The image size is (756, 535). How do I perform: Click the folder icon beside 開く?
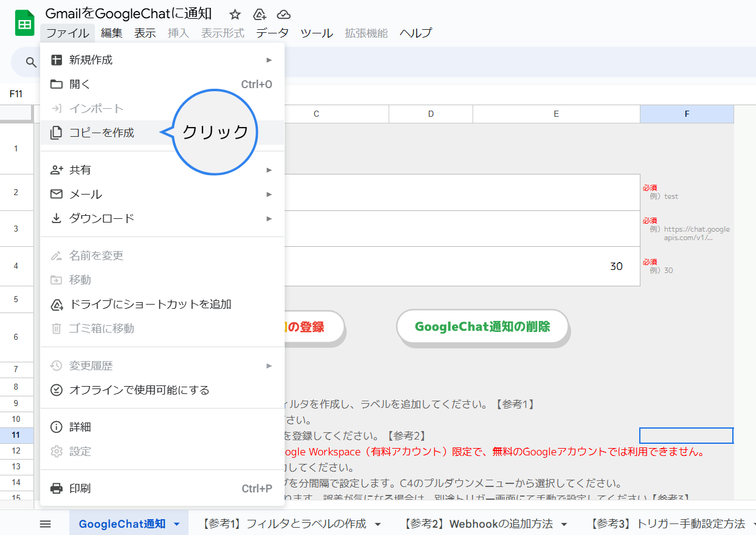(x=57, y=84)
